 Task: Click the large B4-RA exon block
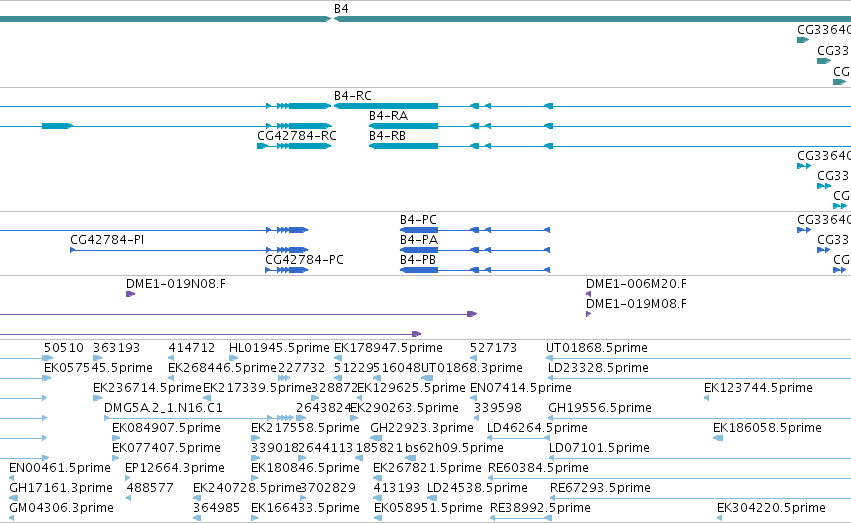click(x=403, y=126)
